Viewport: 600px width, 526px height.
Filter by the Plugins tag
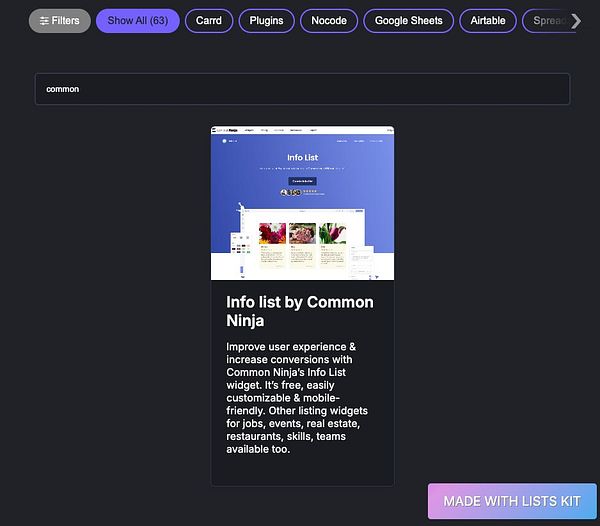(x=266, y=21)
